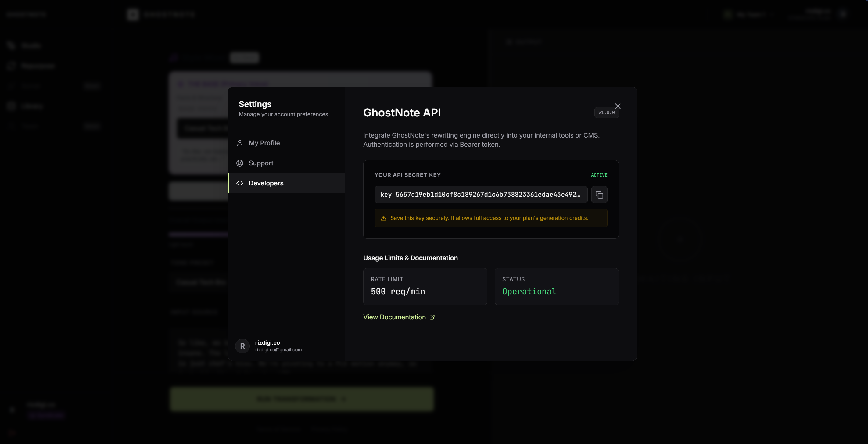Click the Operational status card
Screen dimensions: 868x444
click(x=556, y=287)
